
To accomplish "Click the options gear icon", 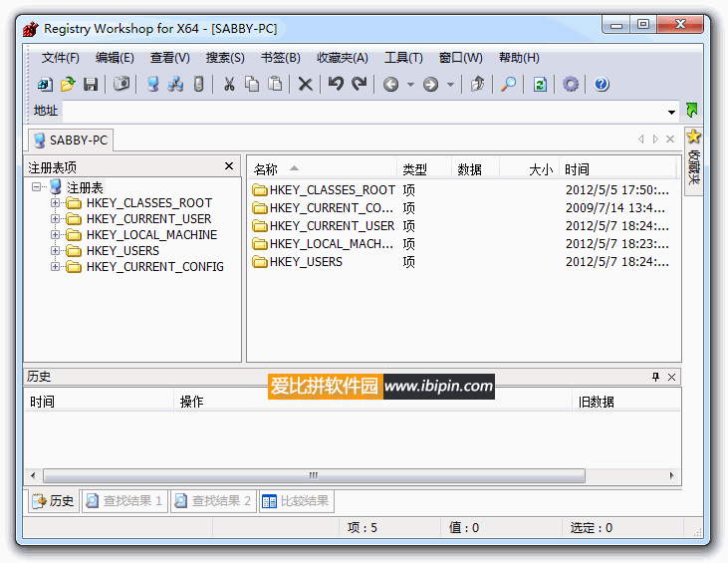I will click(571, 84).
